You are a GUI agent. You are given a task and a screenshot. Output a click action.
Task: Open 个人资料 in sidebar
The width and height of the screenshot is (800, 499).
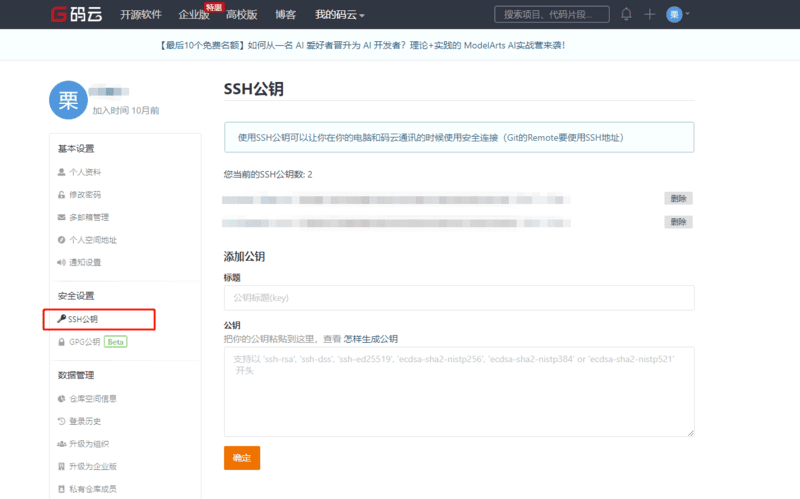click(84, 172)
